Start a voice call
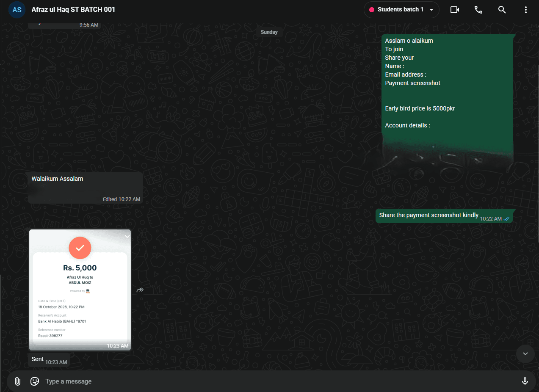Viewport: 539px width, 392px height. 478,10
